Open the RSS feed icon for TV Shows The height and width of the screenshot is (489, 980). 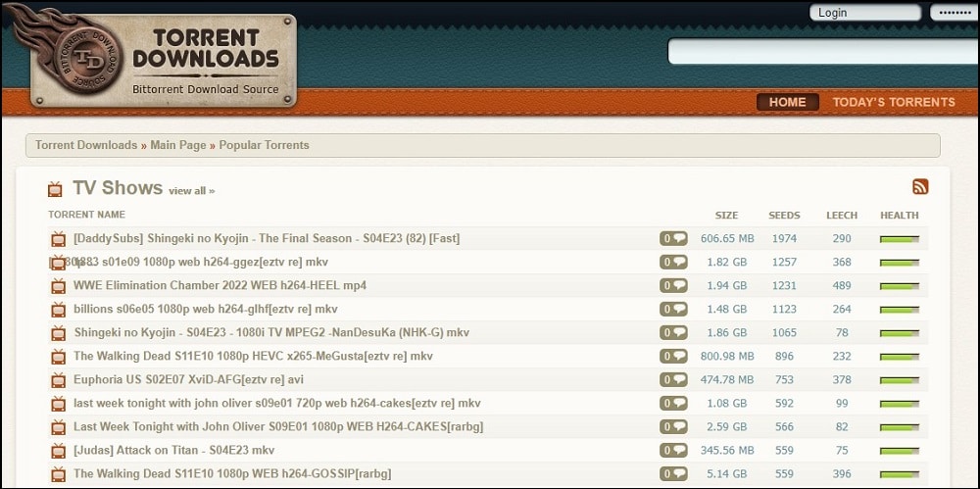tap(920, 186)
